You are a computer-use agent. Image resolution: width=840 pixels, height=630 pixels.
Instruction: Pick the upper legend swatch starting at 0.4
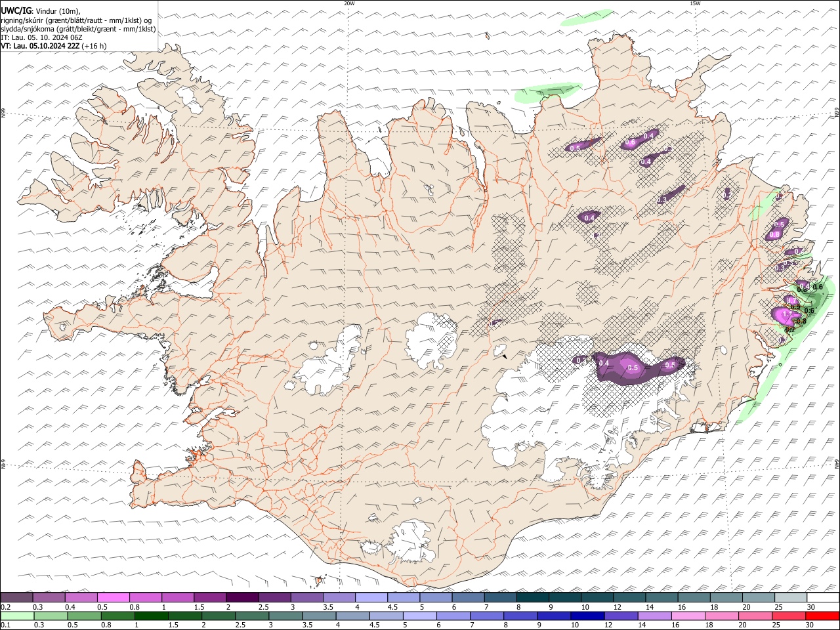click(81, 598)
